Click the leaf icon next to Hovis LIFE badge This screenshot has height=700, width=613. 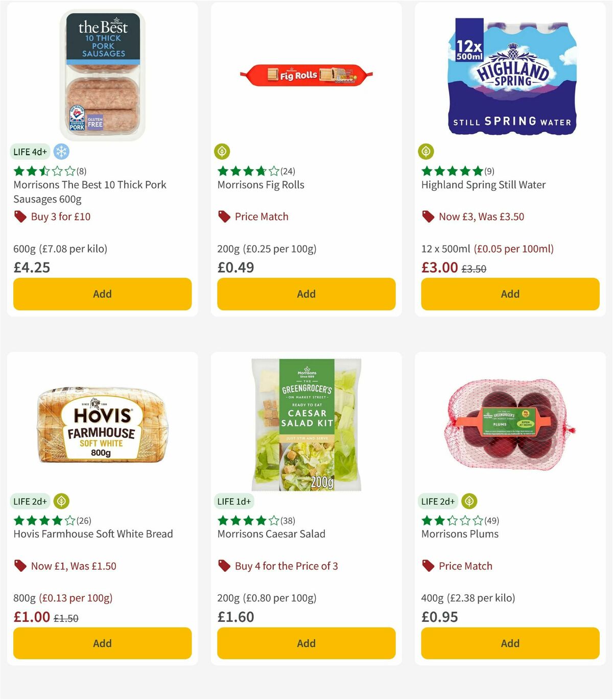click(61, 501)
